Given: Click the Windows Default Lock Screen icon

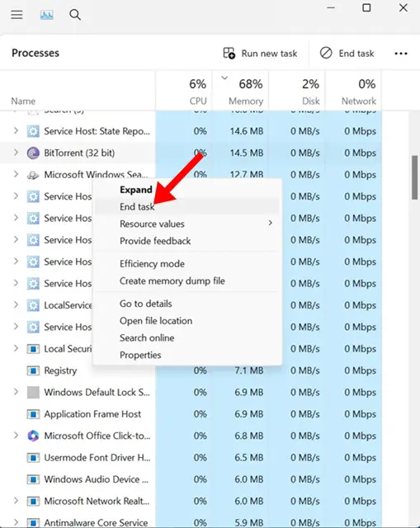Looking at the screenshot, I should [33, 393].
